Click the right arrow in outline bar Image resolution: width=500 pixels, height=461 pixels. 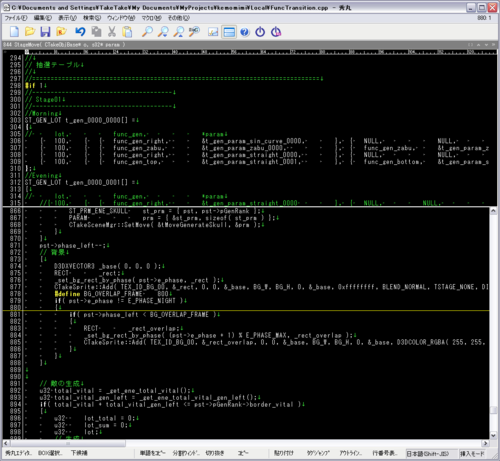[x=494, y=45]
